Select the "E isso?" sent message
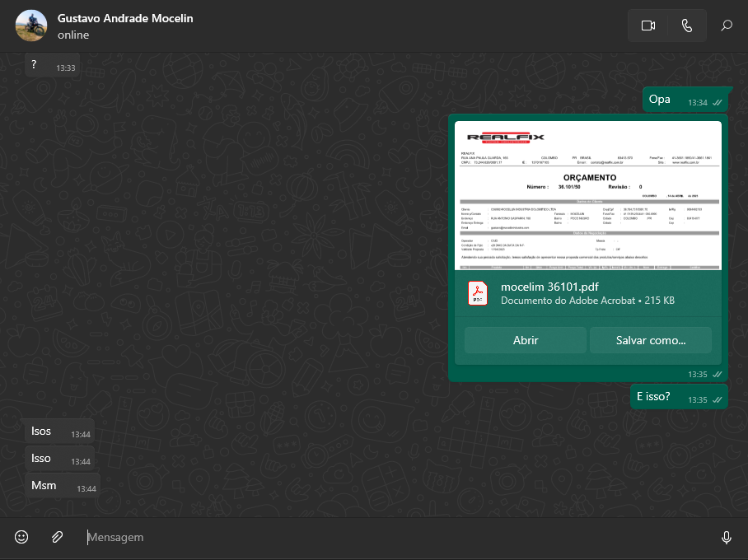 [653, 397]
